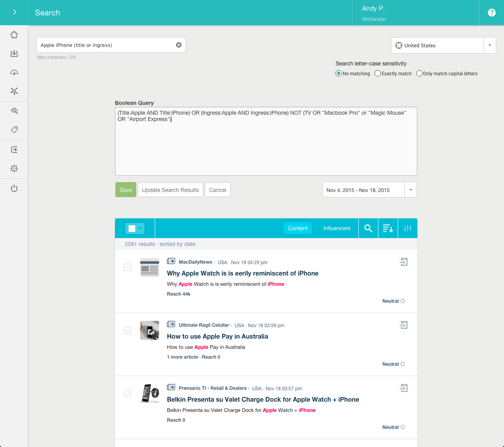This screenshot has width=504, height=447.
Task: Change Neutral sentiment on Apple Pay article
Action: click(394, 364)
